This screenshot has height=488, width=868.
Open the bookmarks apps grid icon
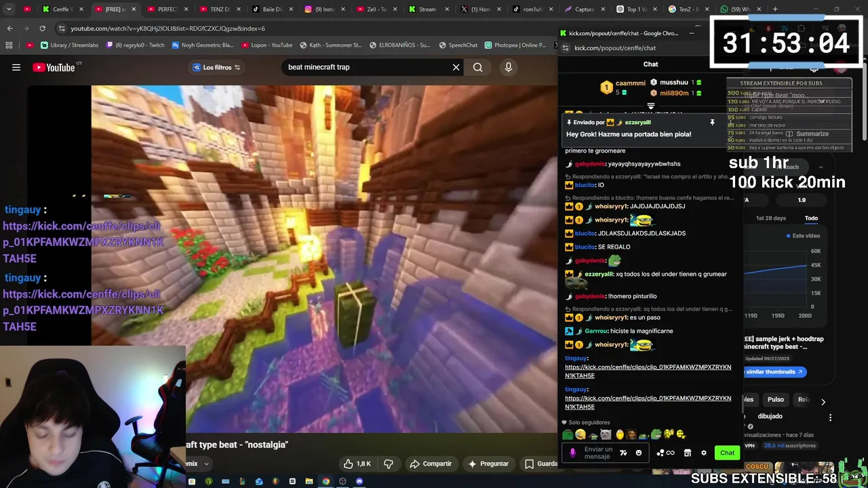[x=9, y=45]
